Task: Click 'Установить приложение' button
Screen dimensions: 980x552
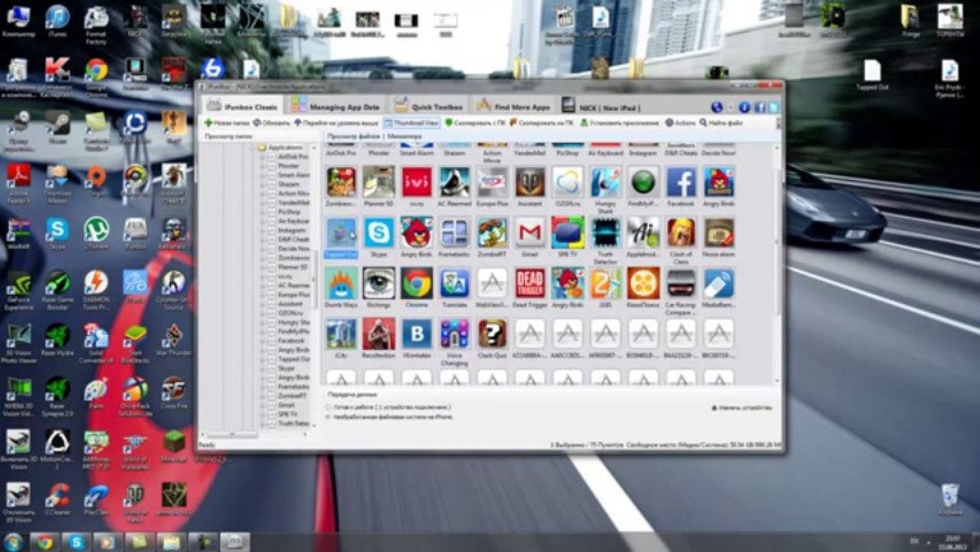Action: pos(619,123)
